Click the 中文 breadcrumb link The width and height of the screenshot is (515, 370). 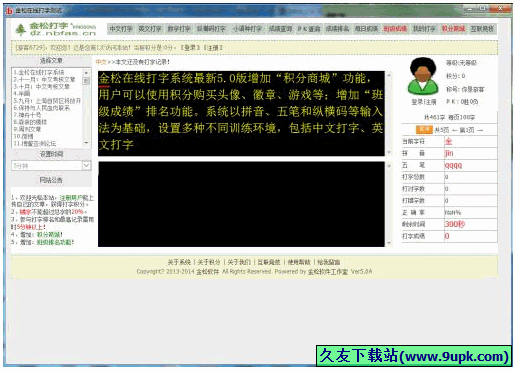point(101,62)
